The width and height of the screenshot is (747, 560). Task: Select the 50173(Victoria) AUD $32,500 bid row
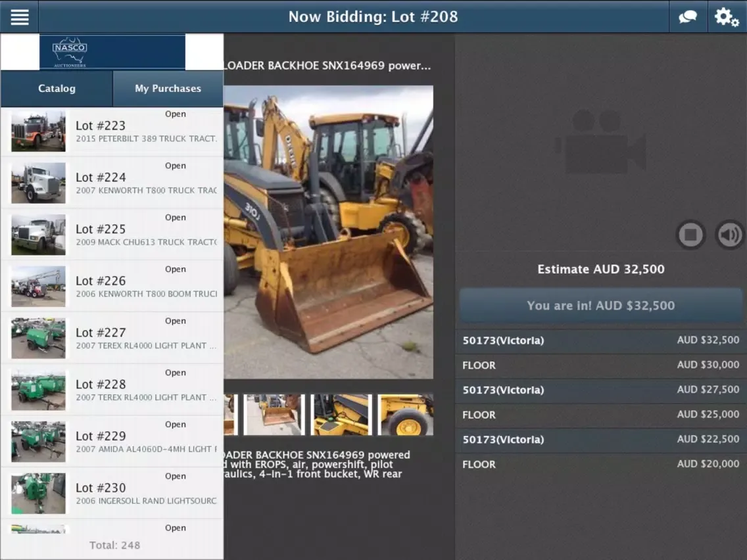point(601,340)
